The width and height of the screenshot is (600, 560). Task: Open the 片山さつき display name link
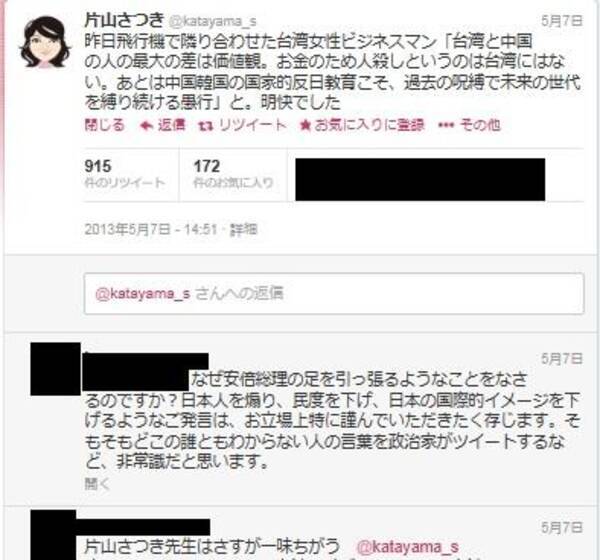124,20
